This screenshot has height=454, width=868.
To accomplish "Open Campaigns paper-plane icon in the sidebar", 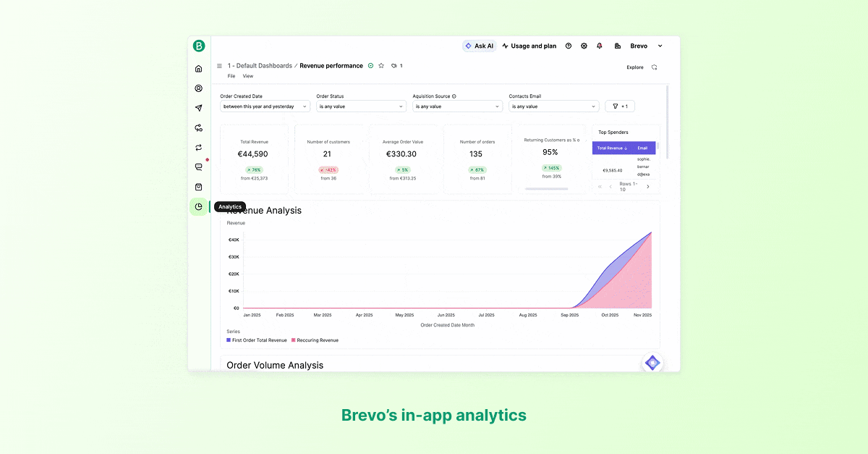I will (x=199, y=108).
